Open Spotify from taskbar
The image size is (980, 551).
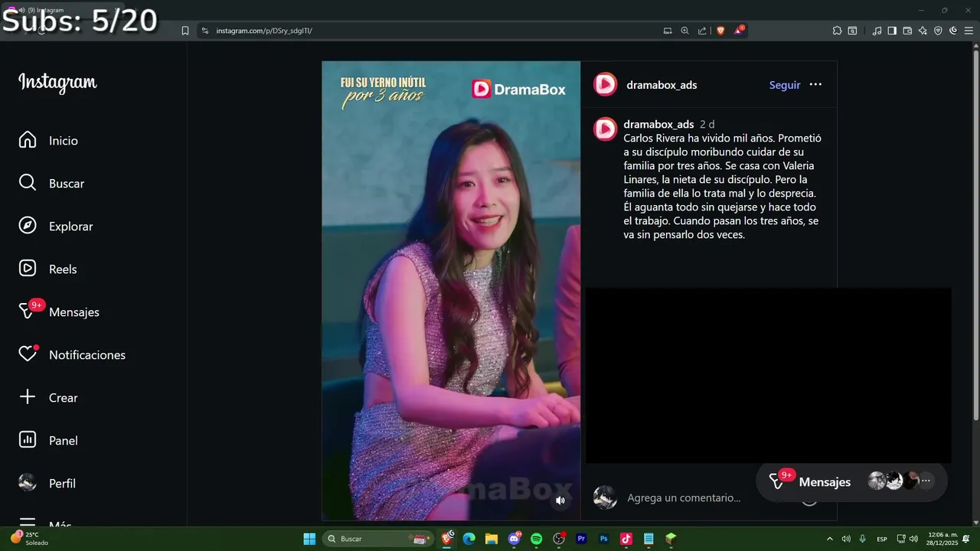(x=536, y=539)
